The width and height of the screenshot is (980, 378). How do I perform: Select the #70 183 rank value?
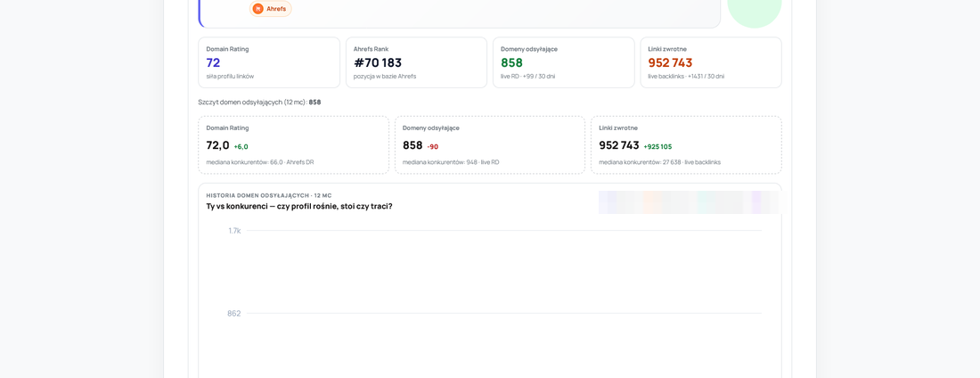[378, 62]
